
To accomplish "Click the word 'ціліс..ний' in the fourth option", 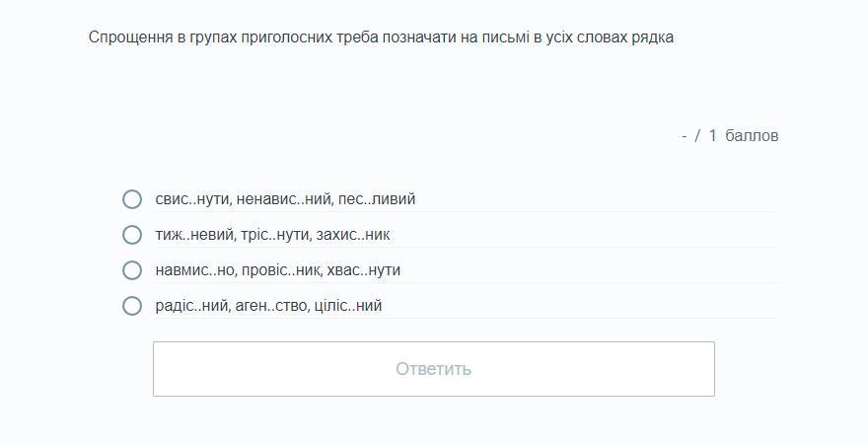I will pos(348,306).
